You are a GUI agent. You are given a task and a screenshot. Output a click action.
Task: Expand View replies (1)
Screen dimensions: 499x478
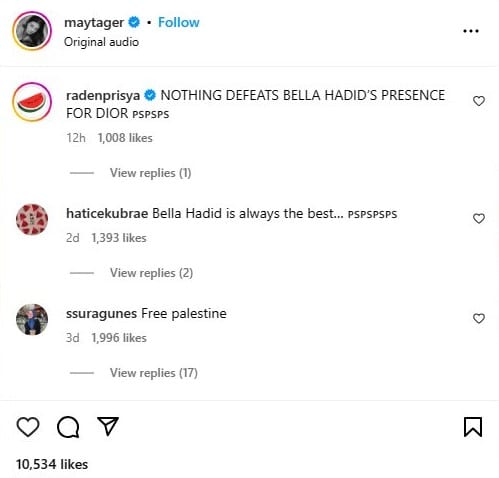point(150,173)
